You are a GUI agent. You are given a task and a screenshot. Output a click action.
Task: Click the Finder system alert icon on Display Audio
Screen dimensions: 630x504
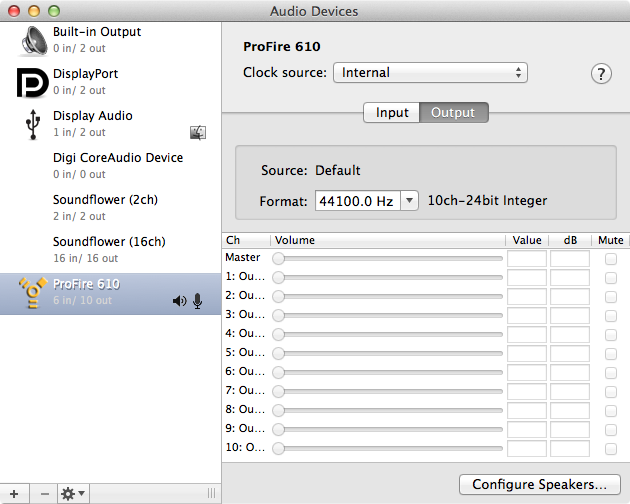pyautogui.click(x=198, y=132)
